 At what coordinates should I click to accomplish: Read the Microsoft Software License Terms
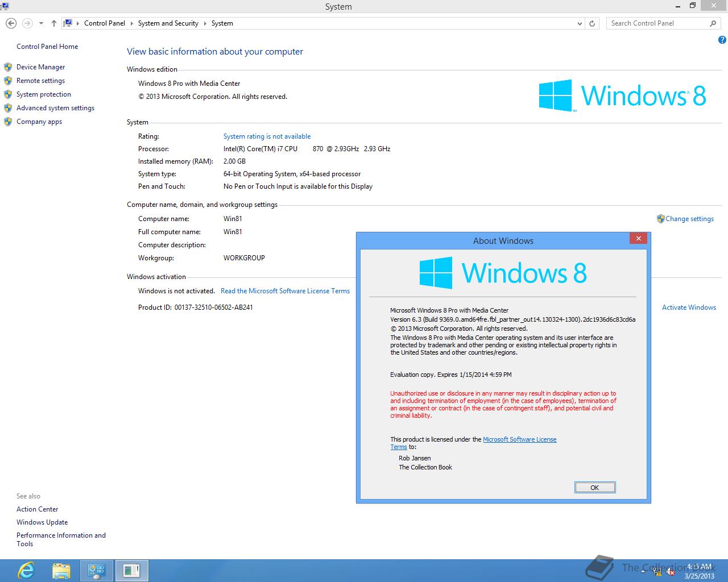[285, 291]
